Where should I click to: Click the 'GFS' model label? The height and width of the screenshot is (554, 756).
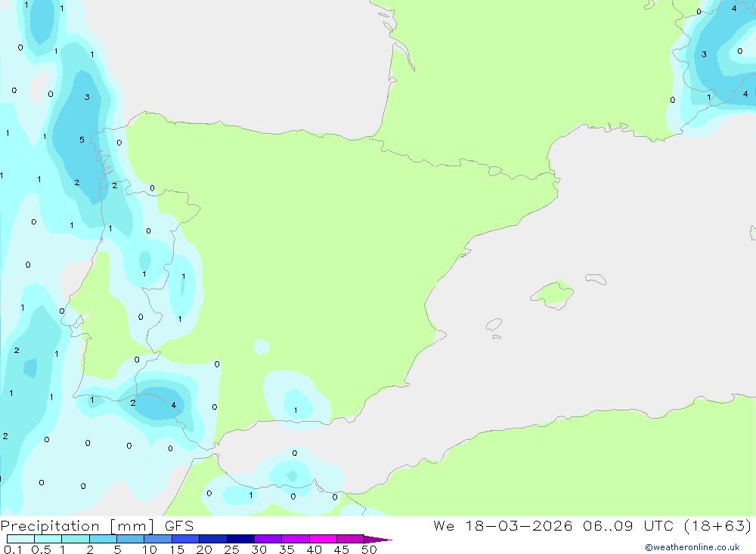[x=179, y=526]
